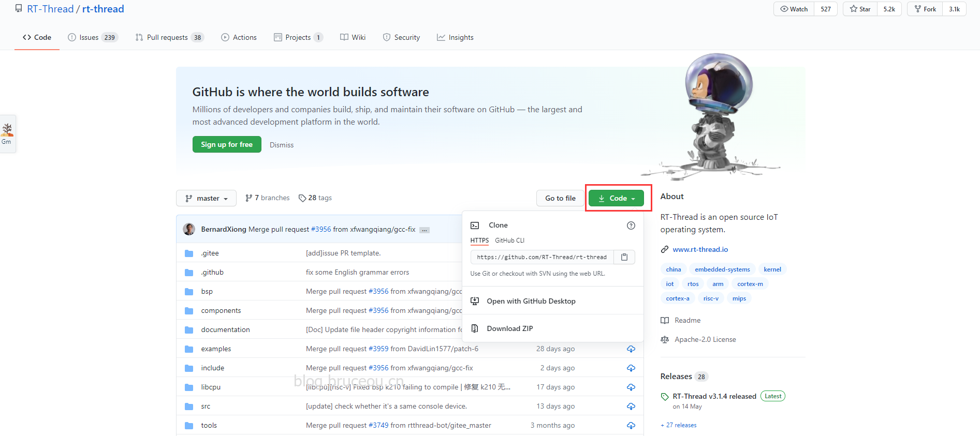Viewport: 980px width, 436px height.
Task: Click the kernel topic tag
Action: pos(772,269)
